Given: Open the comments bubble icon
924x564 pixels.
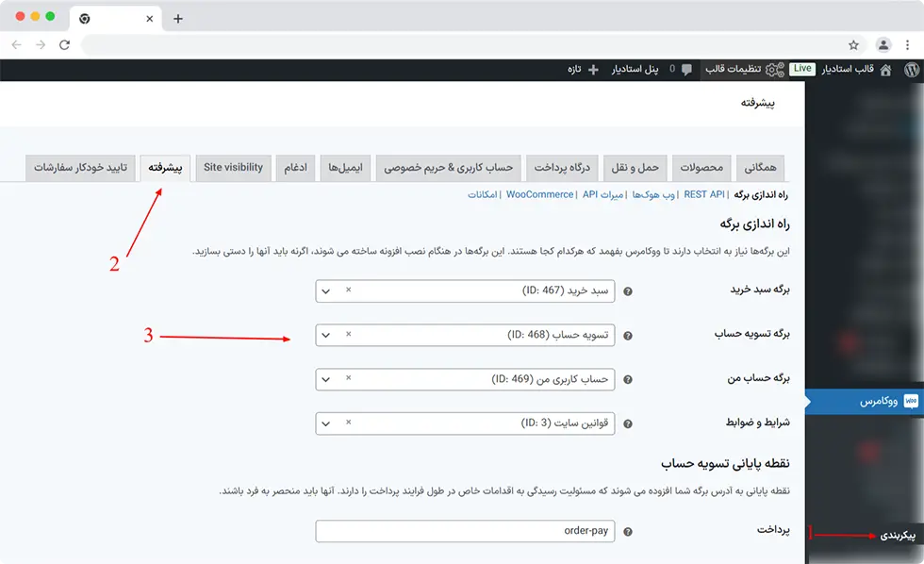Looking at the screenshot, I should (686, 70).
